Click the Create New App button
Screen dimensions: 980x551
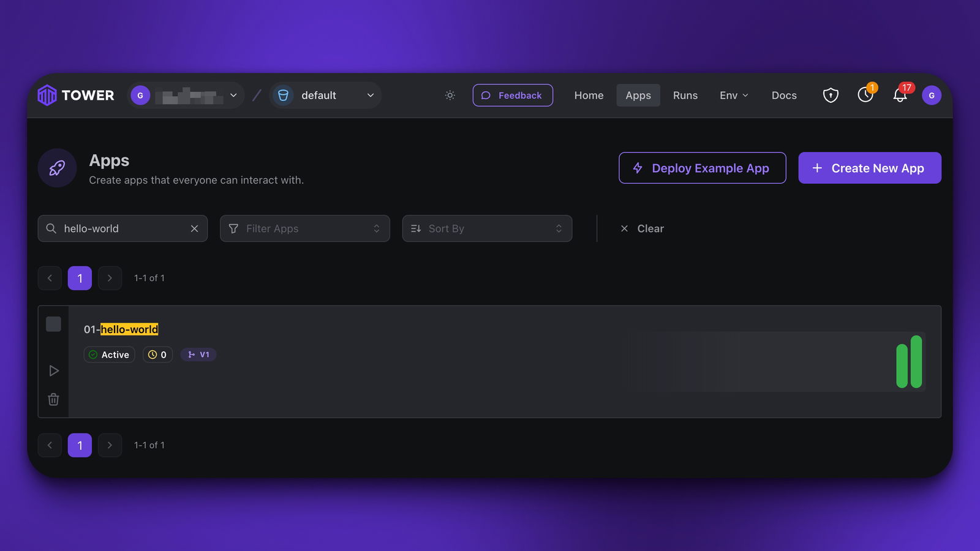[x=869, y=168]
